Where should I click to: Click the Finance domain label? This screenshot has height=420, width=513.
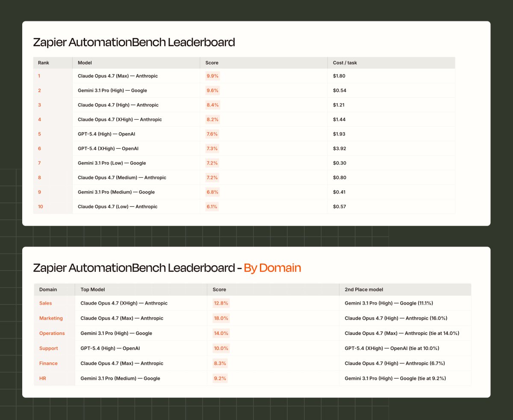coord(48,363)
